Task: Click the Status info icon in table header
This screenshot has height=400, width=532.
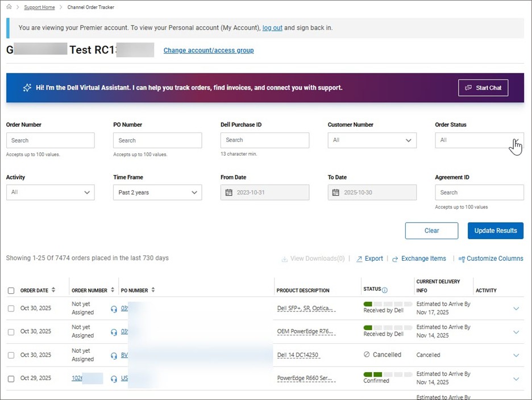Action: coord(385,290)
